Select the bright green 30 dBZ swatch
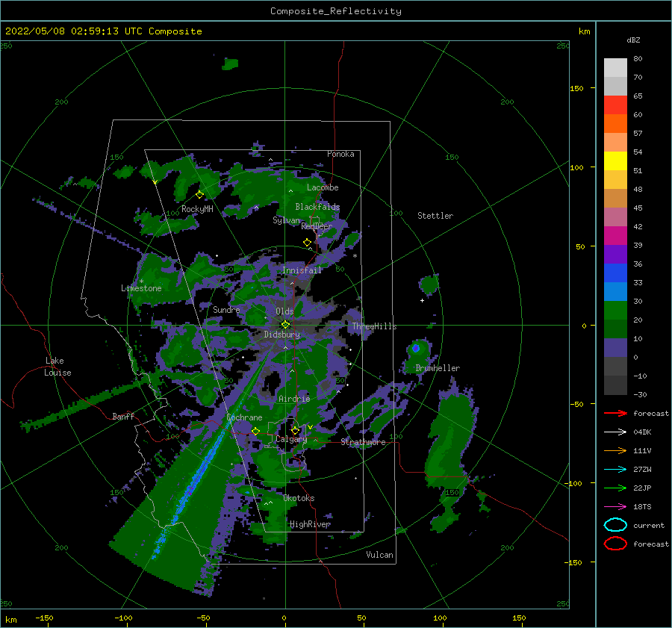Viewport: 672px width, 628px height. pos(615,311)
